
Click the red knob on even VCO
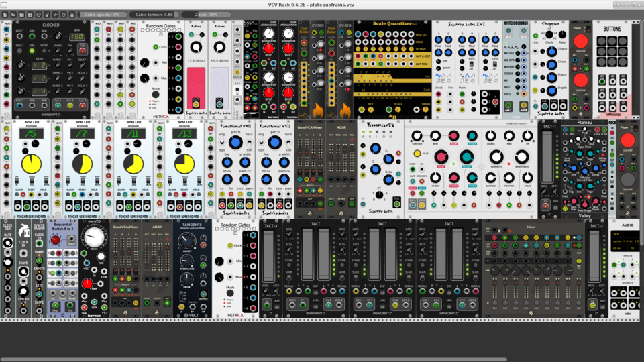87,283
